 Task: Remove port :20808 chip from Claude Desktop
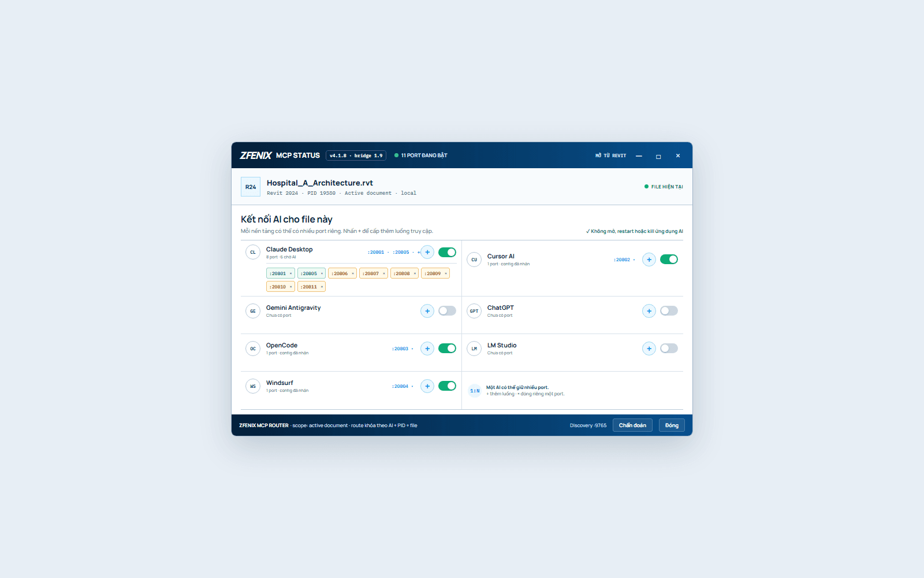(415, 273)
